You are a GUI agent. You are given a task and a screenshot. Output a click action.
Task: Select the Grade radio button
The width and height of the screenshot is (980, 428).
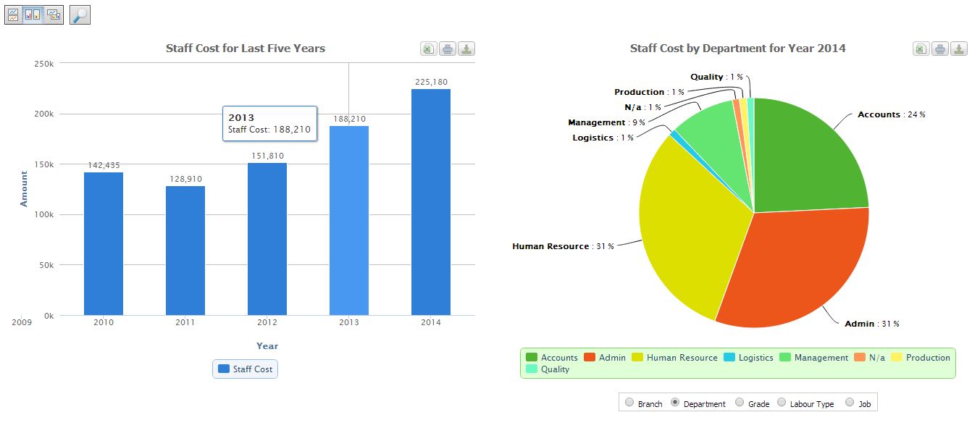point(740,403)
